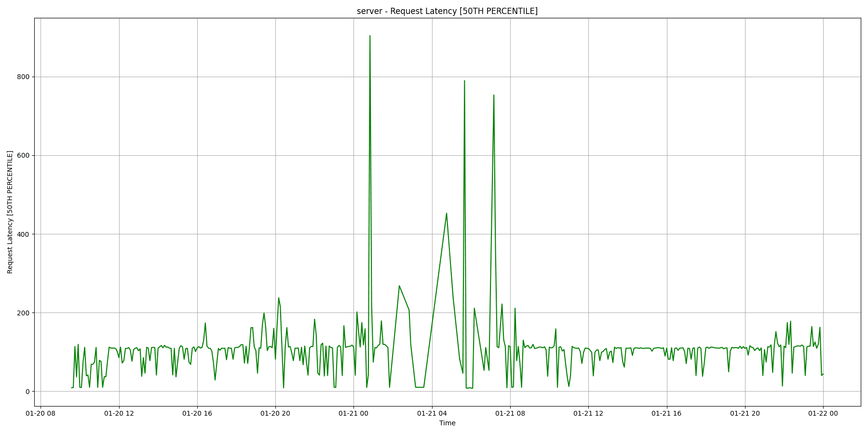Click the x-axis tick label '01-20 08'
The image size is (868, 434).
tap(41, 413)
